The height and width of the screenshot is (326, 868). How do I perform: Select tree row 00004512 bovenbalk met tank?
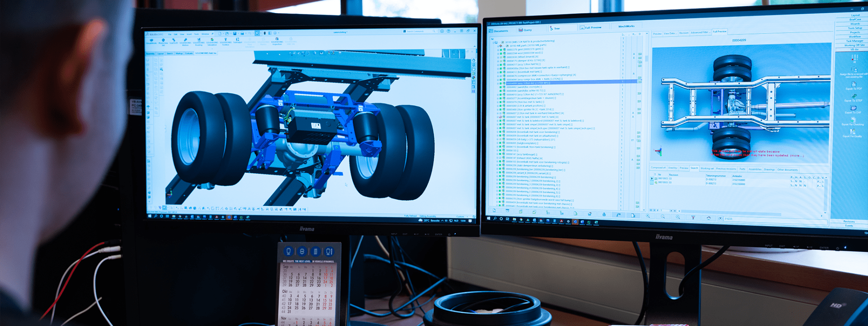click(x=524, y=72)
